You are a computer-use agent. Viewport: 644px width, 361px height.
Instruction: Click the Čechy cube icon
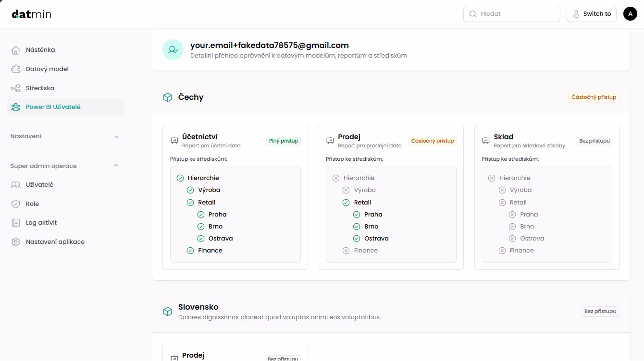[x=167, y=97]
